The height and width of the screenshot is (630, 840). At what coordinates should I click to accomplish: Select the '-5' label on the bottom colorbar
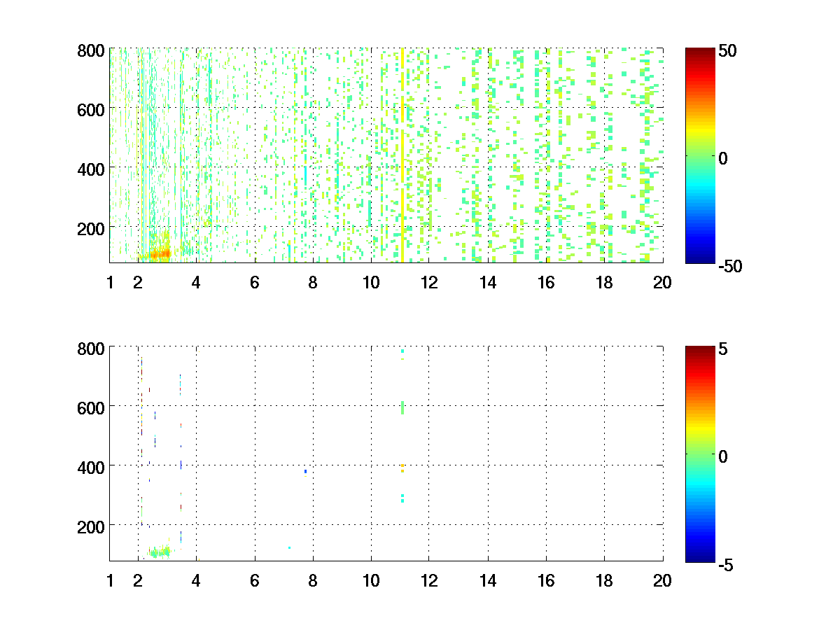[x=725, y=564]
